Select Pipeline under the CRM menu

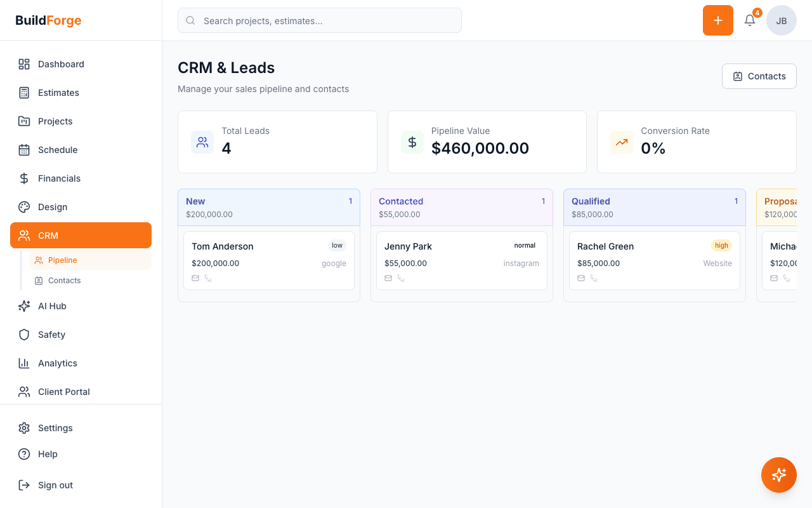coord(63,260)
